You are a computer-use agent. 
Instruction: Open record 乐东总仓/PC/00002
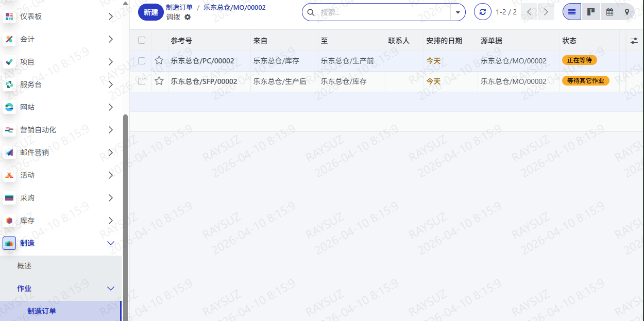(x=202, y=61)
